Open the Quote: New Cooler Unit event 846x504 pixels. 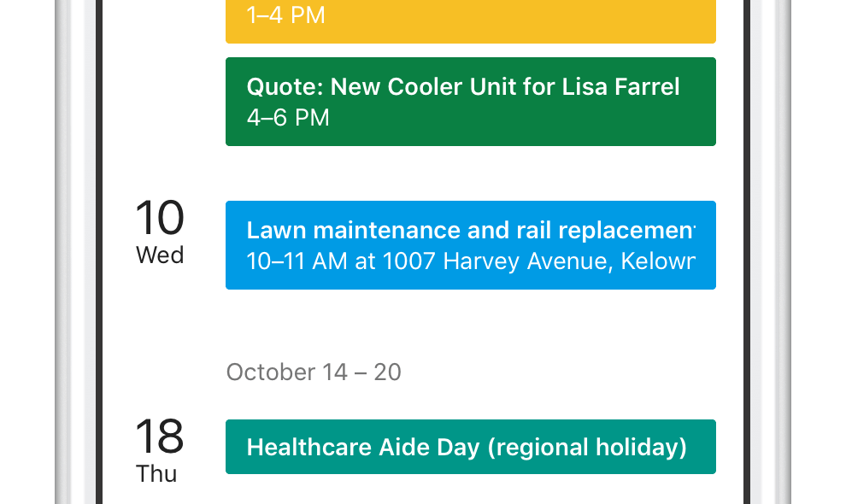click(471, 102)
